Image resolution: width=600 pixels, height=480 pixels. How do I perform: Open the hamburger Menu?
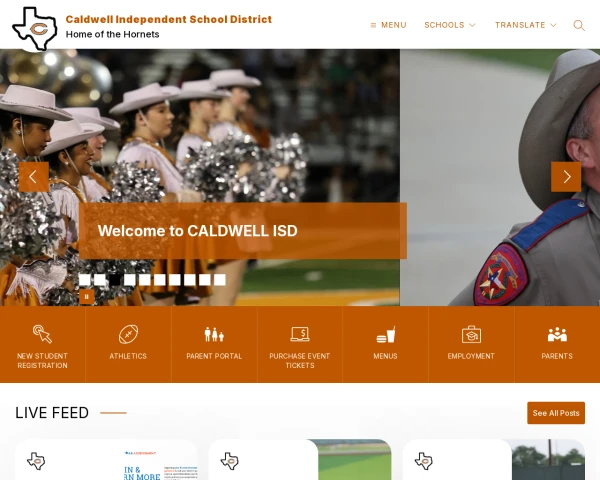click(x=388, y=25)
